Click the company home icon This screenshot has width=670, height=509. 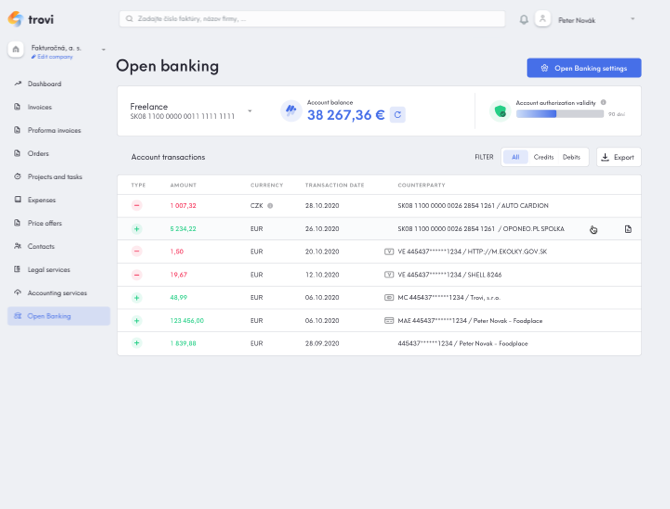16,49
